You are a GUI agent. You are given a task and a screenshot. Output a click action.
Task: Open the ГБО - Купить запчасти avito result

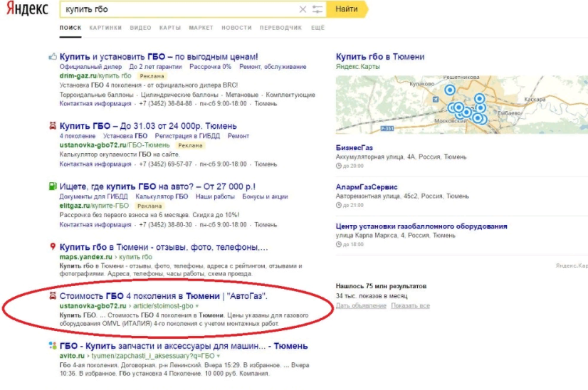point(184,346)
